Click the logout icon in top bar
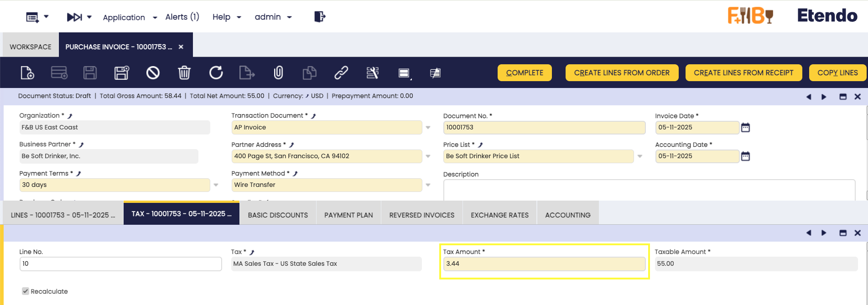 [x=320, y=17]
